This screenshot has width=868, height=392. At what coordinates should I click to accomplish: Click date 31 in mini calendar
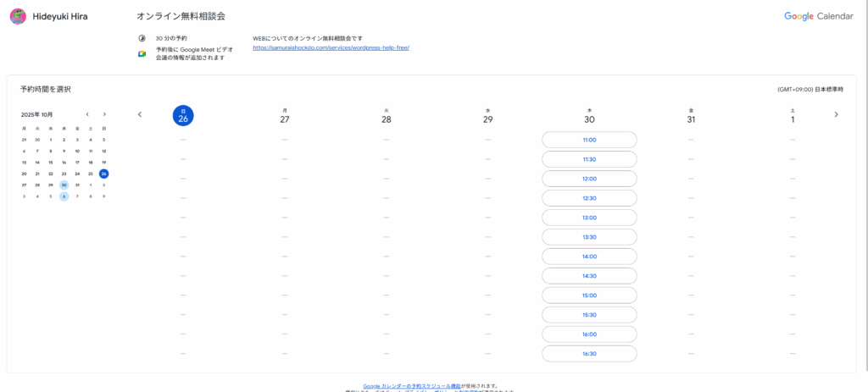click(x=77, y=185)
